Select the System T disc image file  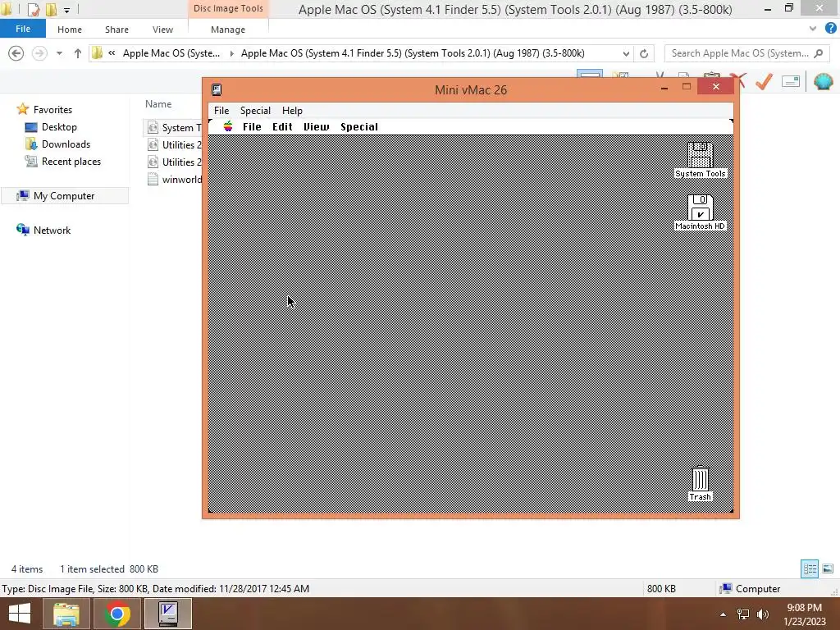tap(172, 127)
